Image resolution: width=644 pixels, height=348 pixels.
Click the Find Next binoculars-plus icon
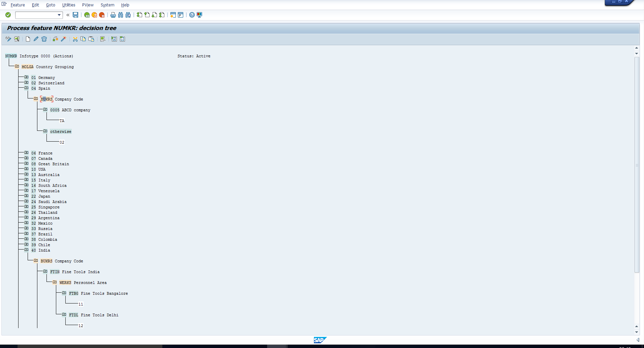click(x=128, y=15)
